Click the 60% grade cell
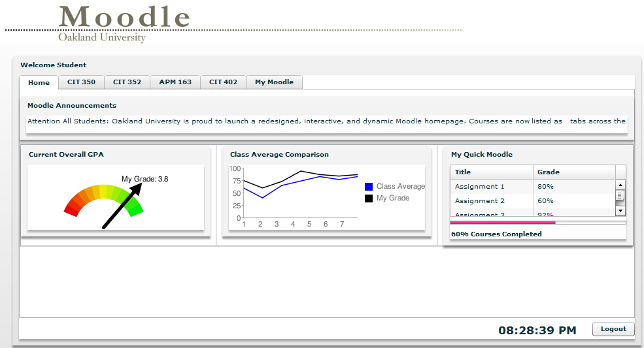Image resolution: width=644 pixels, height=348 pixels. pyautogui.click(x=545, y=200)
